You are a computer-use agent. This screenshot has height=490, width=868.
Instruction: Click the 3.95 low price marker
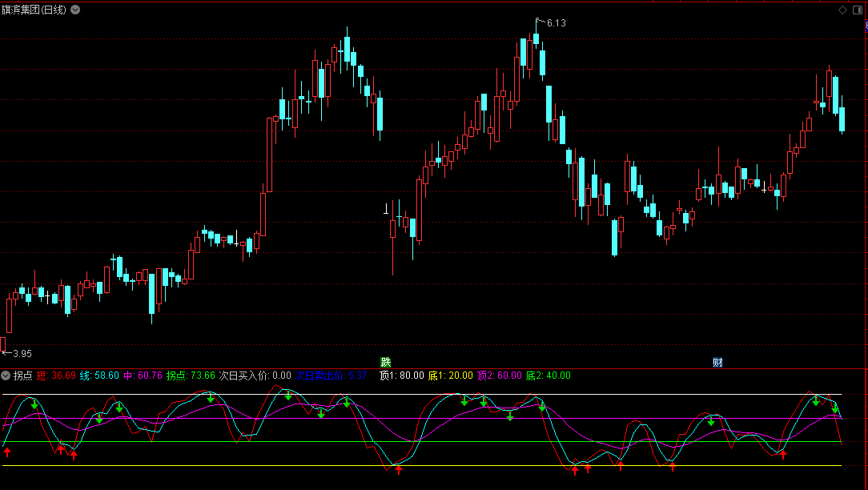[x=21, y=353]
